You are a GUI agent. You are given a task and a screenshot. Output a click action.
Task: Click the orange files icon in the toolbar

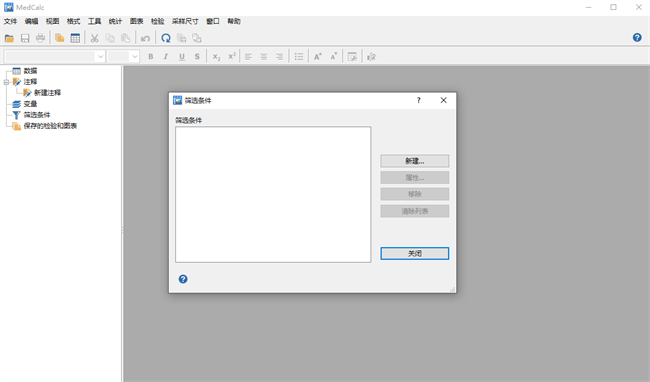60,39
